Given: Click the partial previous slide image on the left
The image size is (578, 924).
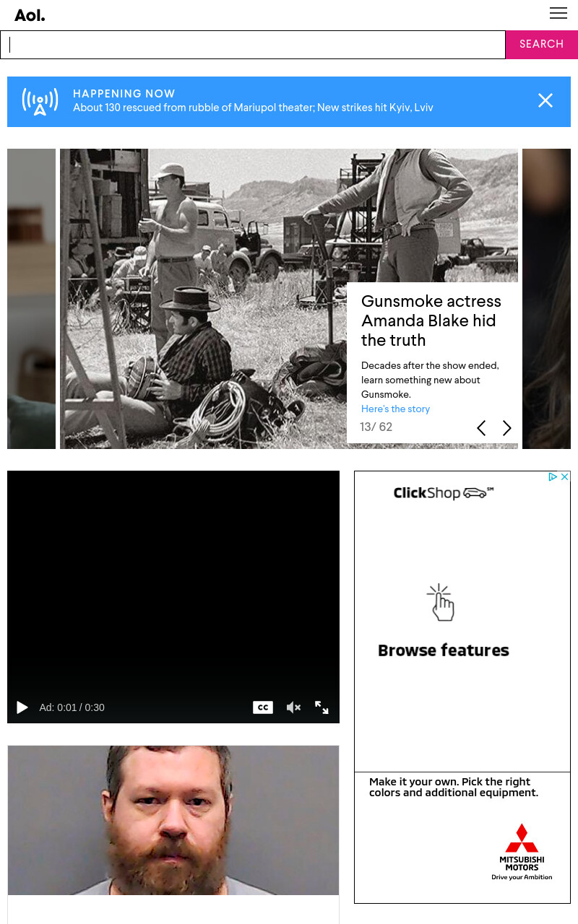Looking at the screenshot, I should click(x=31, y=299).
